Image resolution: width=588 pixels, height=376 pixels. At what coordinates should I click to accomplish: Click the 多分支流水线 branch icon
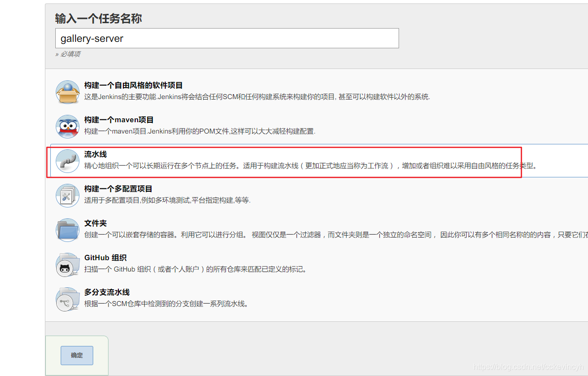point(68,299)
